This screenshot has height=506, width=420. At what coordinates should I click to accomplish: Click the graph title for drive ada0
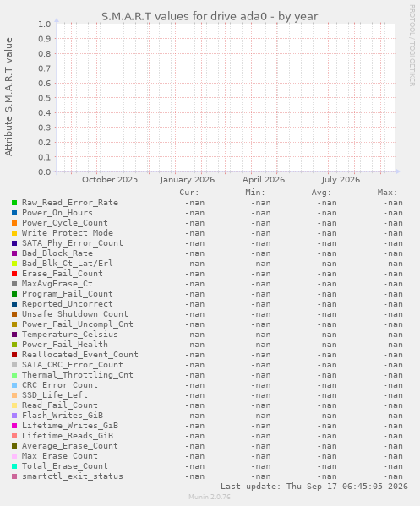210,16
